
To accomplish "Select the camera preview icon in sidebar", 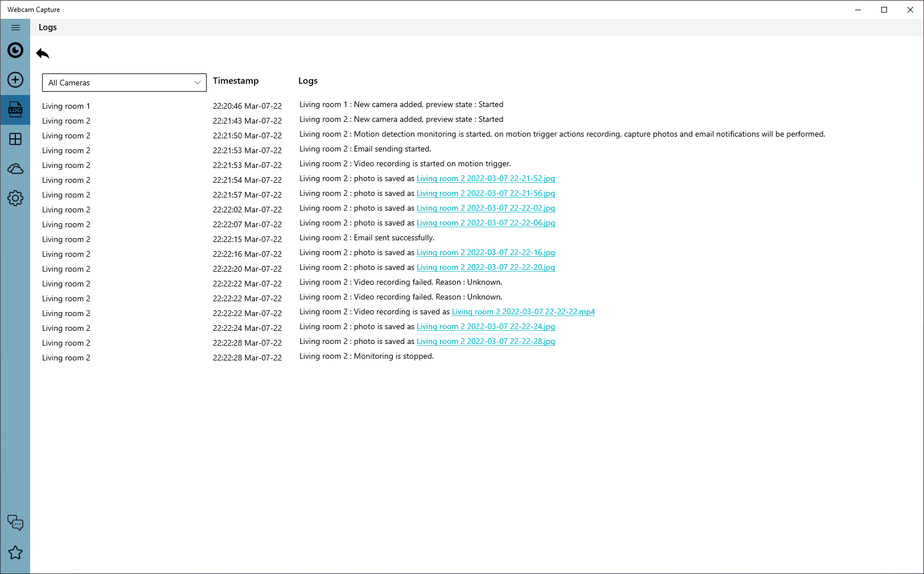I will pyautogui.click(x=15, y=50).
